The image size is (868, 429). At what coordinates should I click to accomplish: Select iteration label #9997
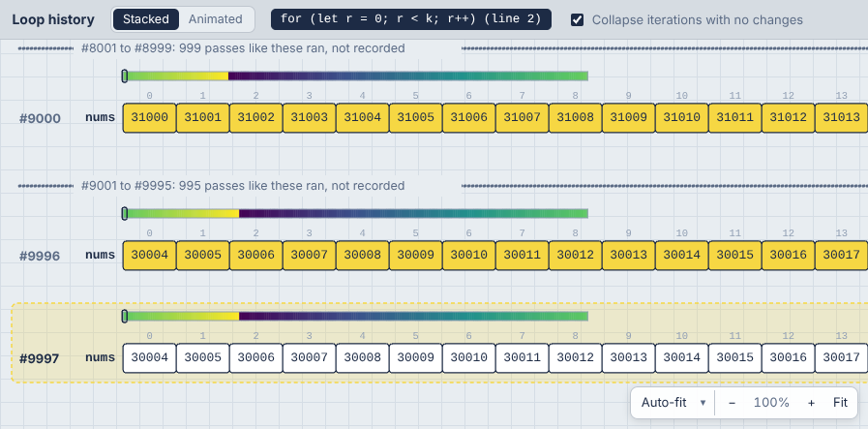click(40, 358)
